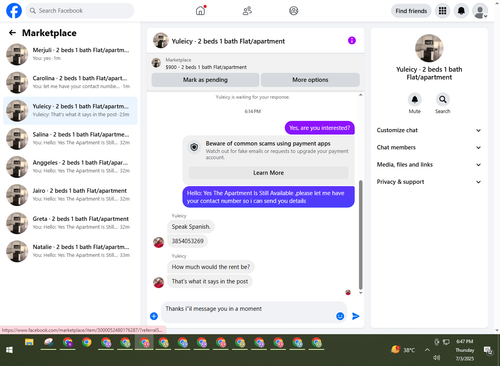This screenshot has height=366, width=500.
Task: Click the Learn More button
Action: click(x=268, y=173)
